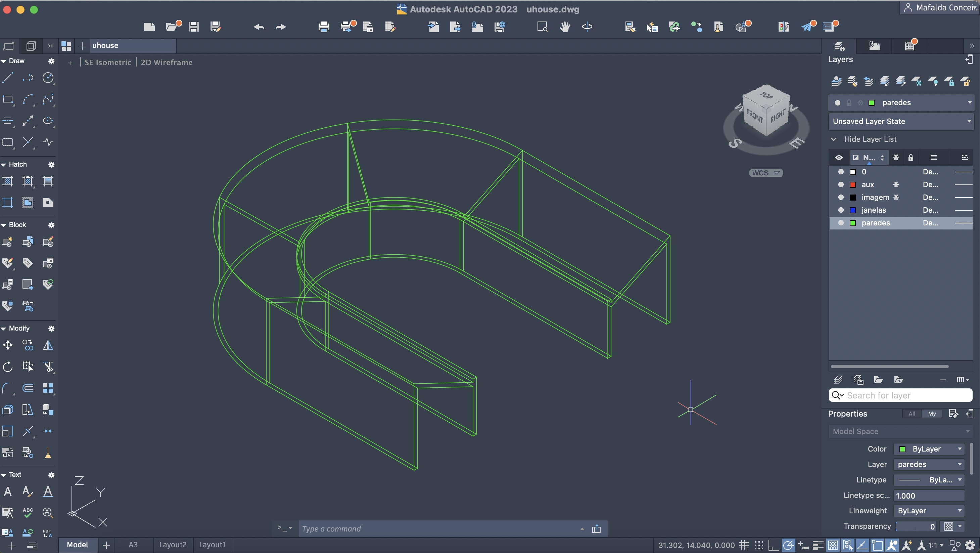Click the Pan hand tool in toolbar
This screenshot has width=980, height=553.
565,27
